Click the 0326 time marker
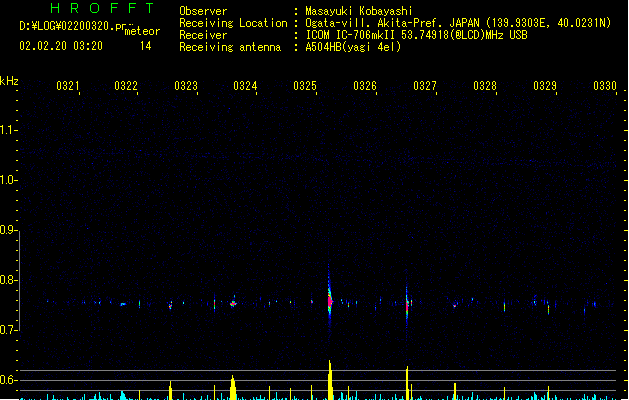 pyautogui.click(x=365, y=86)
